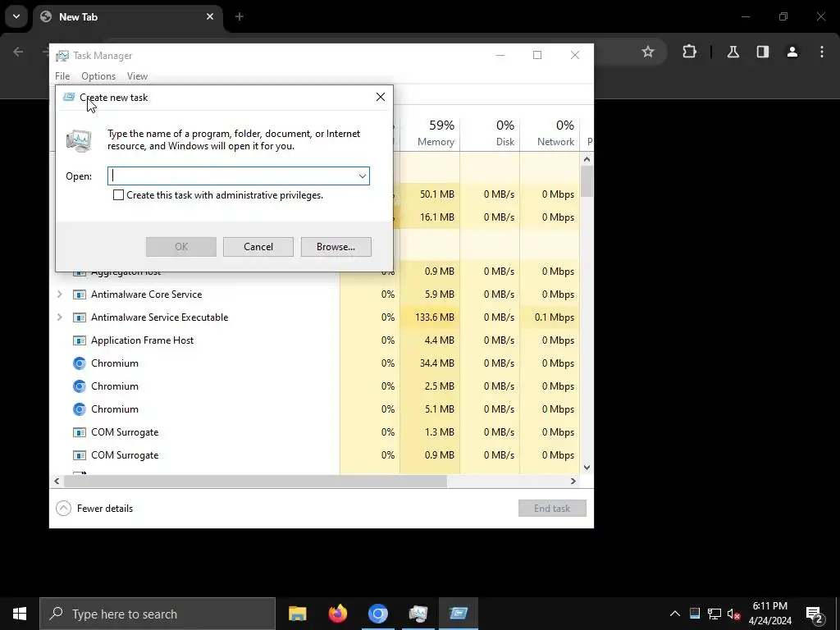The width and height of the screenshot is (840, 630).
Task: Expand the Antimalware Core Service row
Action: point(59,294)
